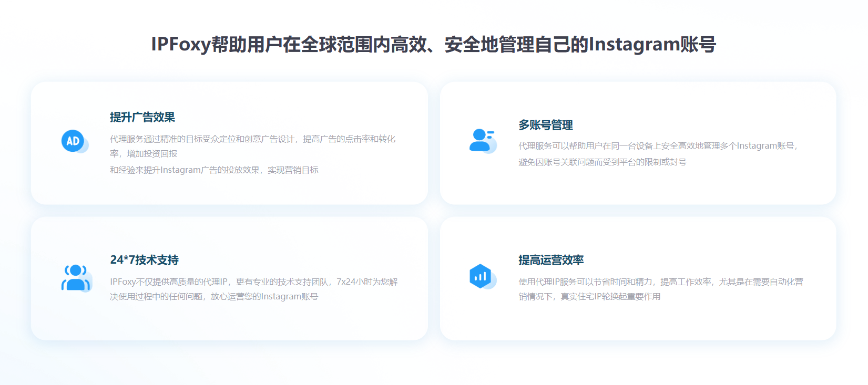The height and width of the screenshot is (385, 868).
Task: Click the line 决使用过程中的任何问题
Action: click(214, 296)
